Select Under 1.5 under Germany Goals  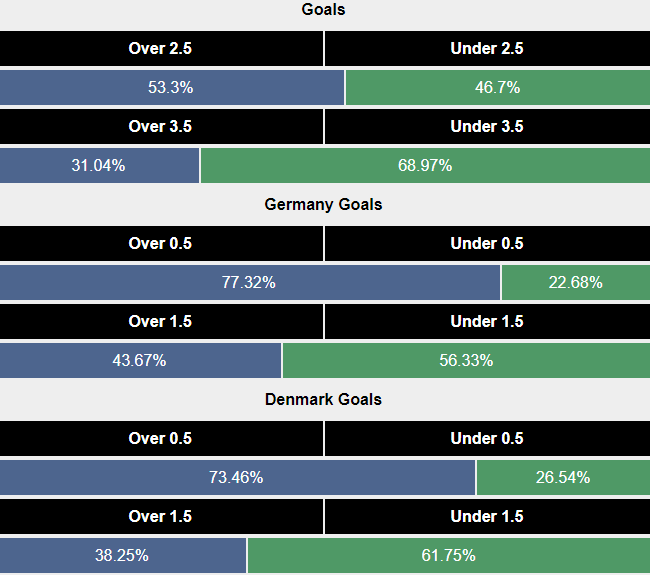click(x=487, y=321)
